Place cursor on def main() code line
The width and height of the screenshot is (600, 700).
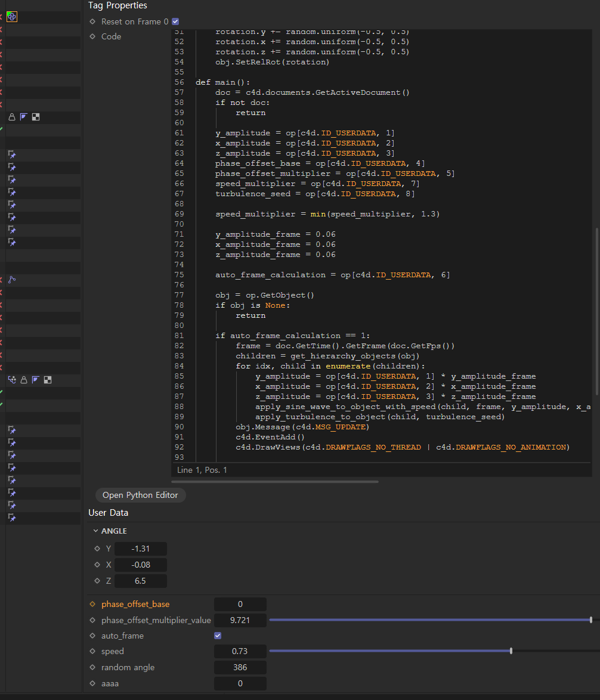point(224,82)
